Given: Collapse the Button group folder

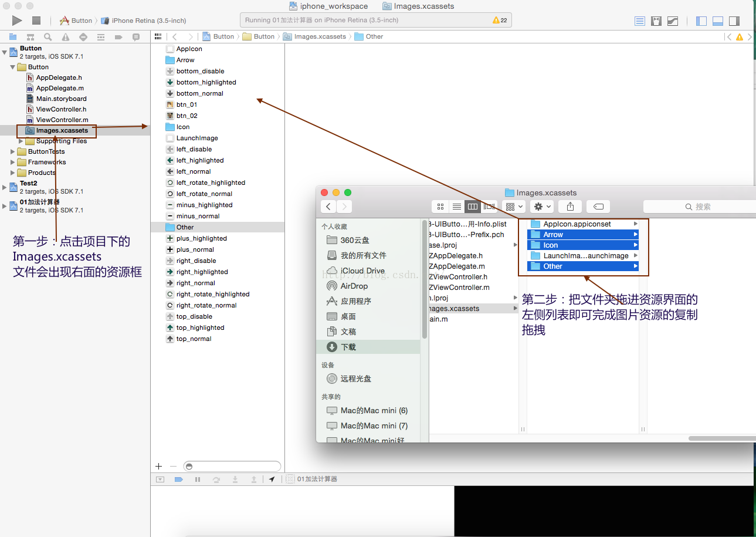Looking at the screenshot, I should [x=13, y=67].
